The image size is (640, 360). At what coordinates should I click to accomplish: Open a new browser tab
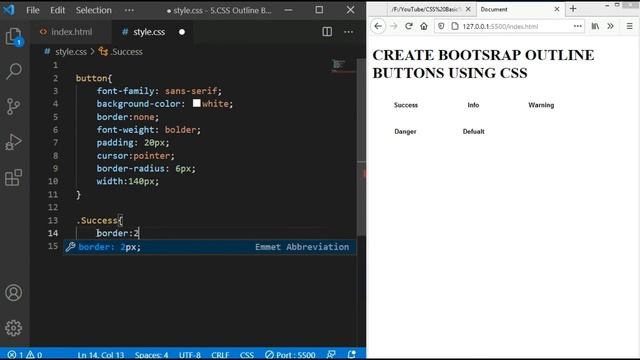tap(573, 9)
